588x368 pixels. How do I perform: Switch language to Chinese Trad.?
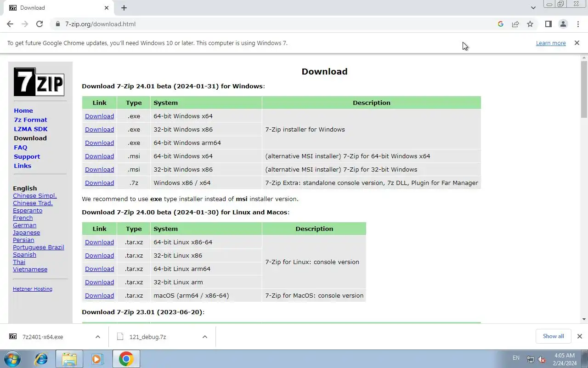[x=33, y=203]
